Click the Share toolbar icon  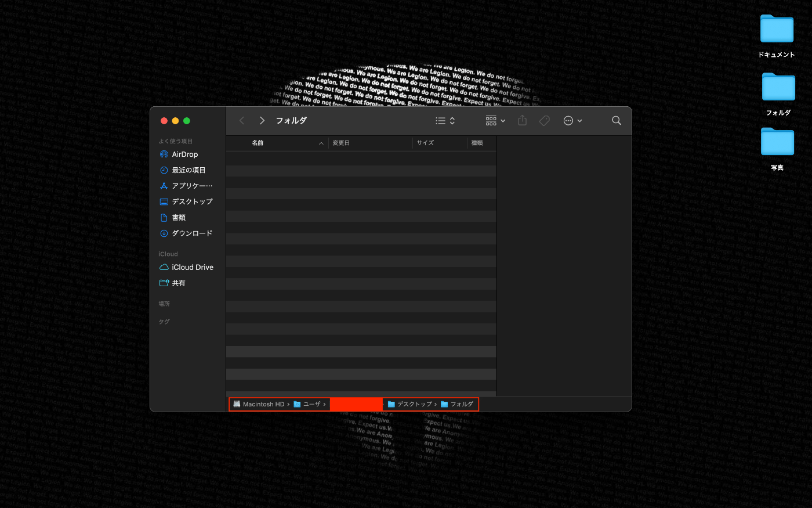click(x=523, y=120)
